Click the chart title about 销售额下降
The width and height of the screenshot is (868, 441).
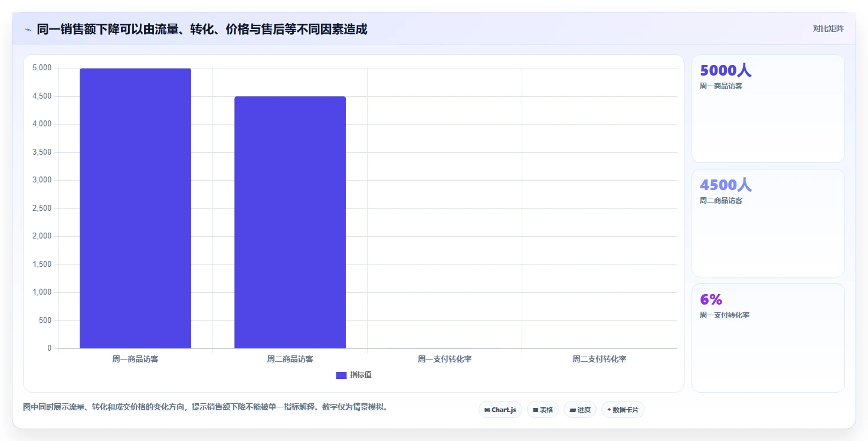pyautogui.click(x=202, y=29)
